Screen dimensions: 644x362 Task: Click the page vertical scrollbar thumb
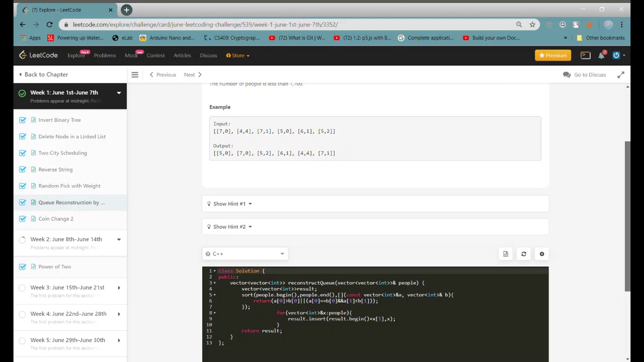[627, 216]
